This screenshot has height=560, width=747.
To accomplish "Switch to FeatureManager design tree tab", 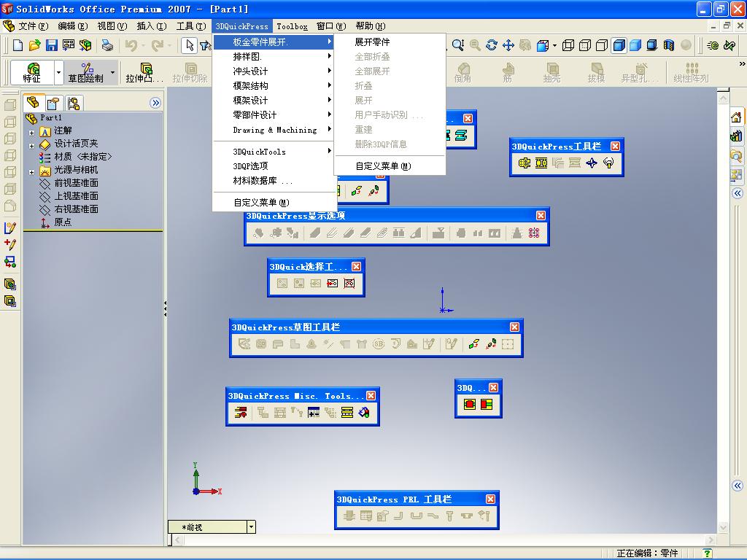I will click(34, 102).
